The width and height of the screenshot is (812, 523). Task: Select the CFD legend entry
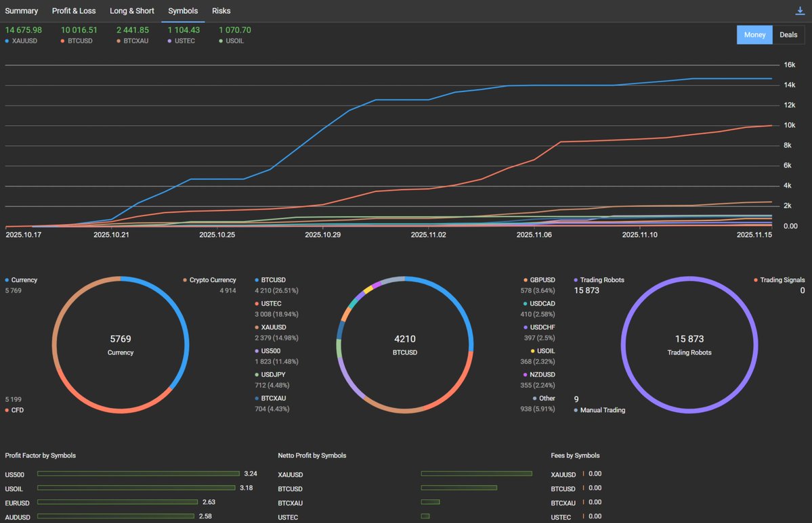[x=14, y=410]
